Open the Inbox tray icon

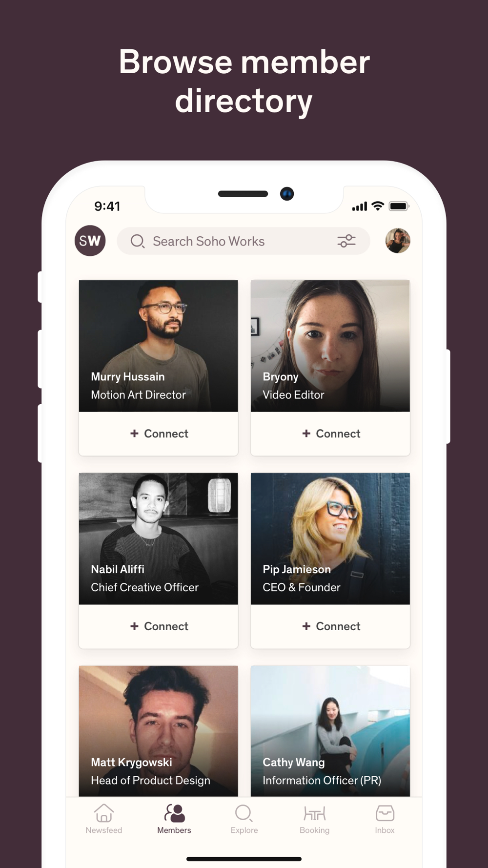pos(385,813)
